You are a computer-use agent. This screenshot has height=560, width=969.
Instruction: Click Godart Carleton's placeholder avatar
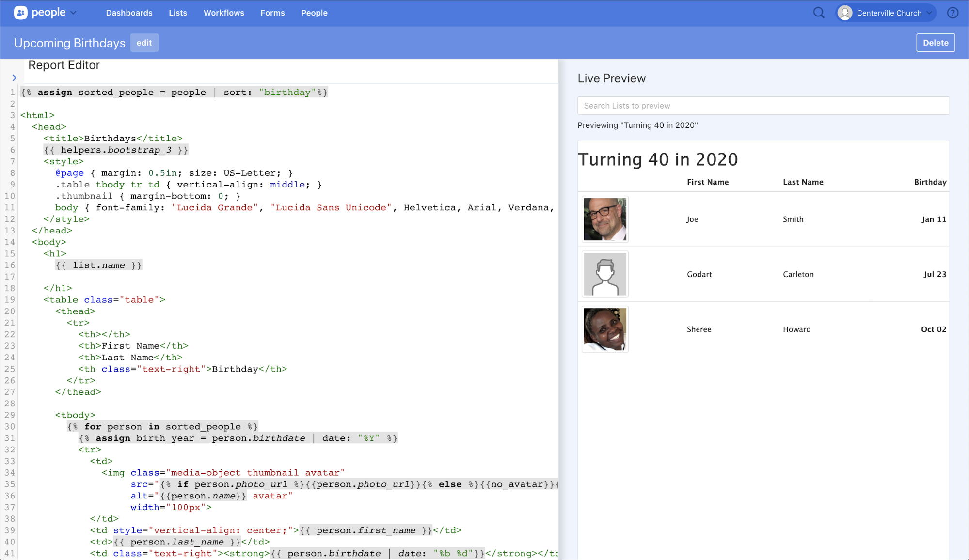pyautogui.click(x=605, y=274)
